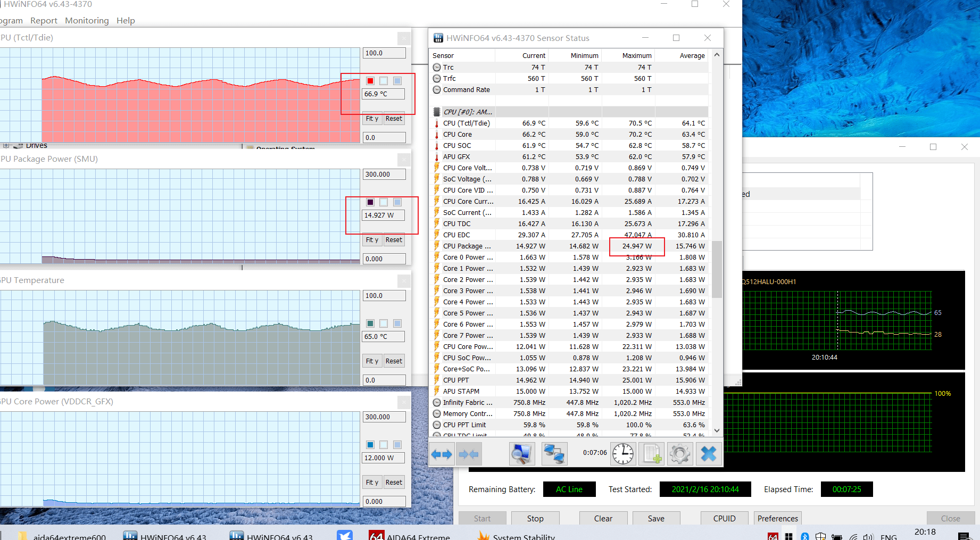Open sensor settings gear icon

click(680, 454)
